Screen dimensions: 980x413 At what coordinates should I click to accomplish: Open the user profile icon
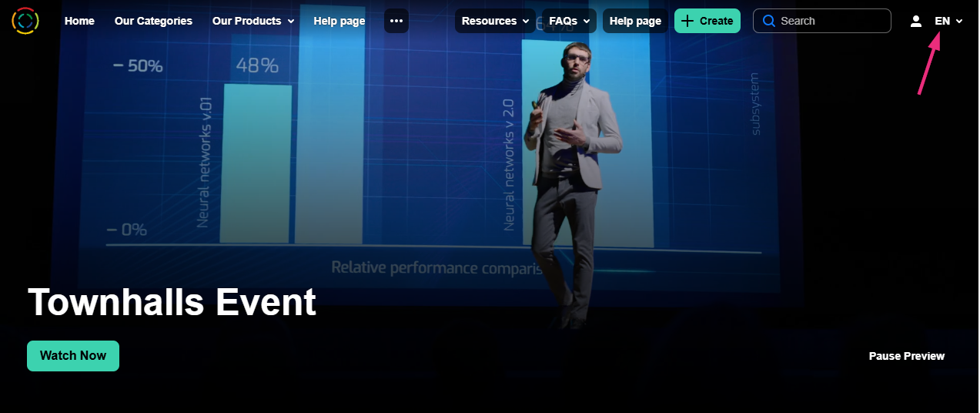(915, 22)
